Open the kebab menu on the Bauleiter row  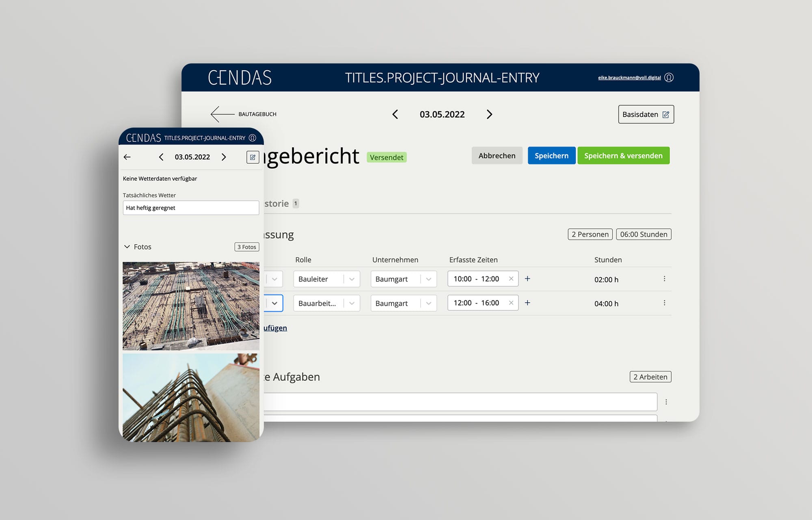[x=665, y=279]
